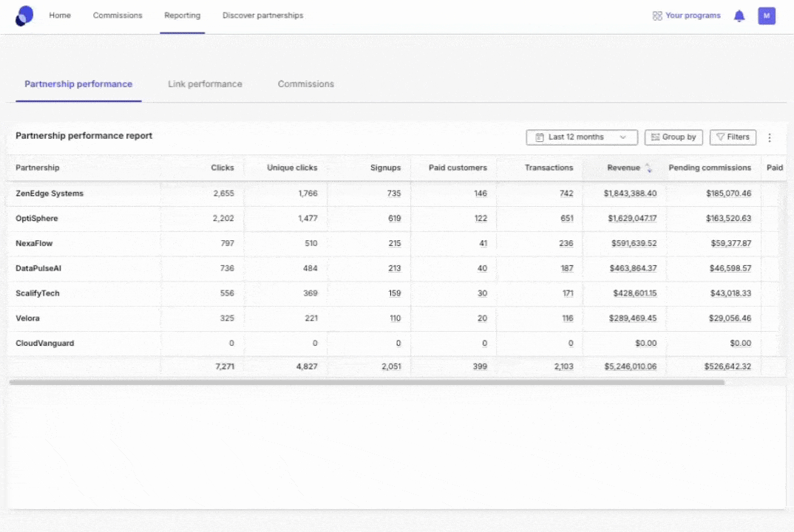The image size is (794, 532).
Task: Go to the Home nav item
Action: pos(60,16)
